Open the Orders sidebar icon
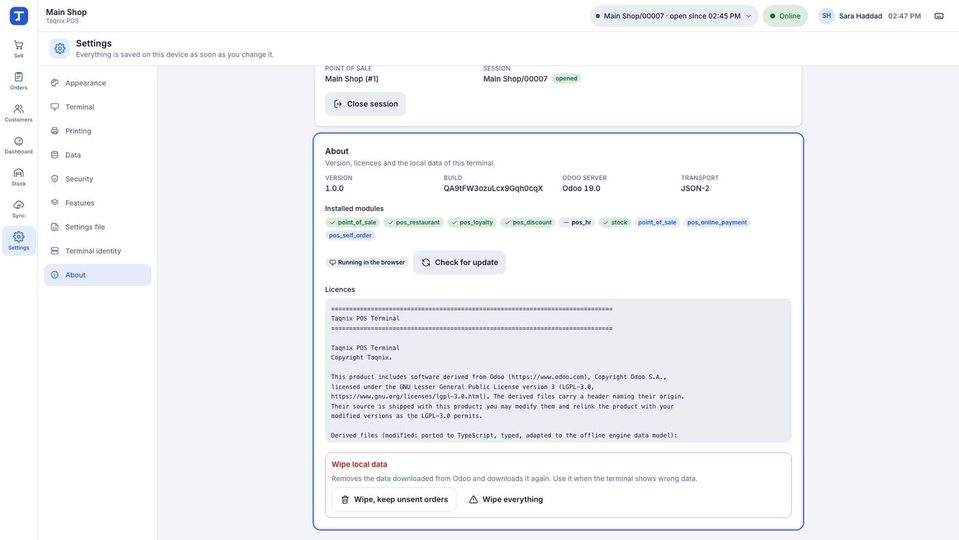Image resolution: width=959 pixels, height=540 pixels. point(18,81)
